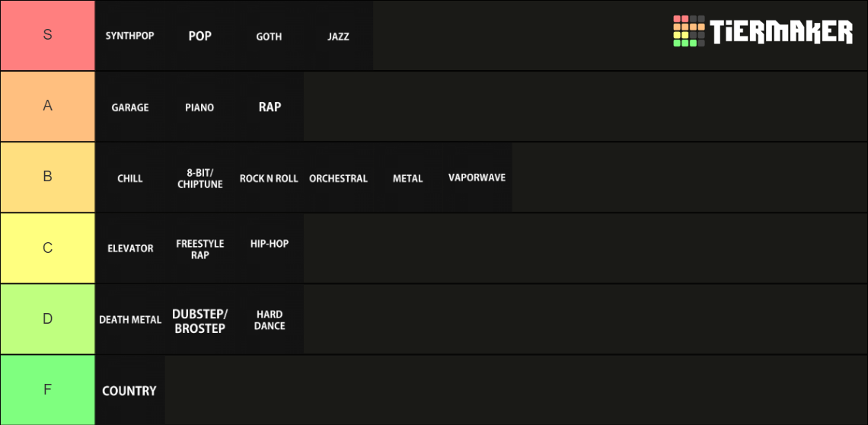Select the GARAGE tile in A tier
Viewport: 868px width, 425px height.
click(x=130, y=107)
